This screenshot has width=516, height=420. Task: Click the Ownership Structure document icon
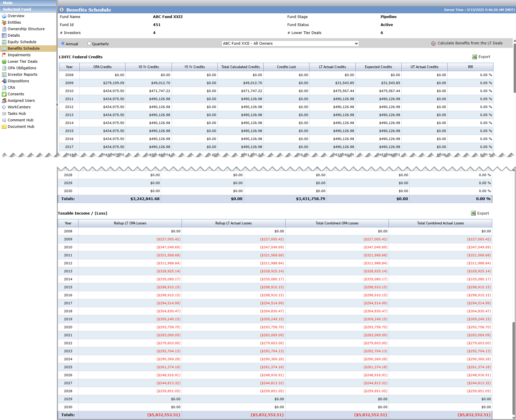pos(4,29)
